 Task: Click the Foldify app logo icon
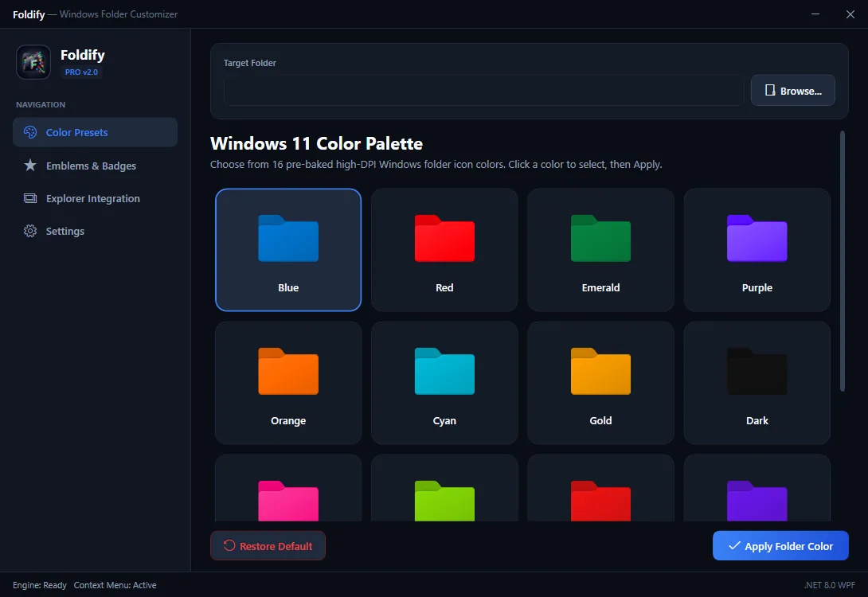click(x=33, y=62)
